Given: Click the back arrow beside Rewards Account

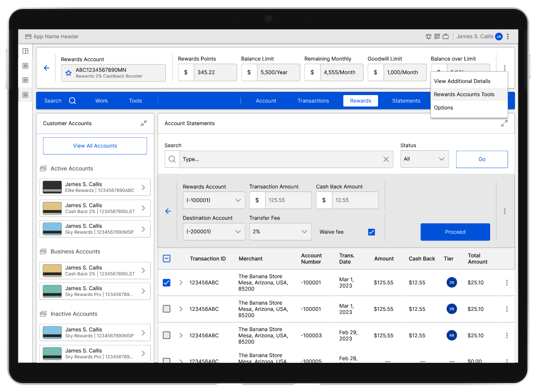Looking at the screenshot, I should 46,68.
